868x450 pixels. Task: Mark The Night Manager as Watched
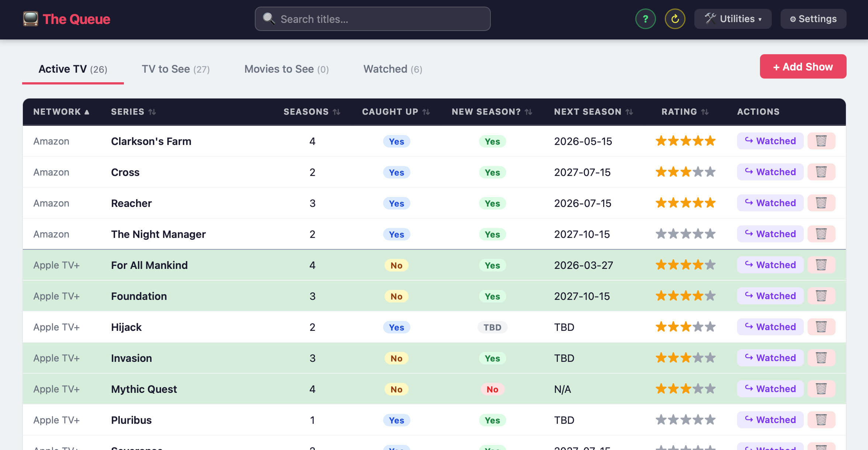click(x=770, y=234)
